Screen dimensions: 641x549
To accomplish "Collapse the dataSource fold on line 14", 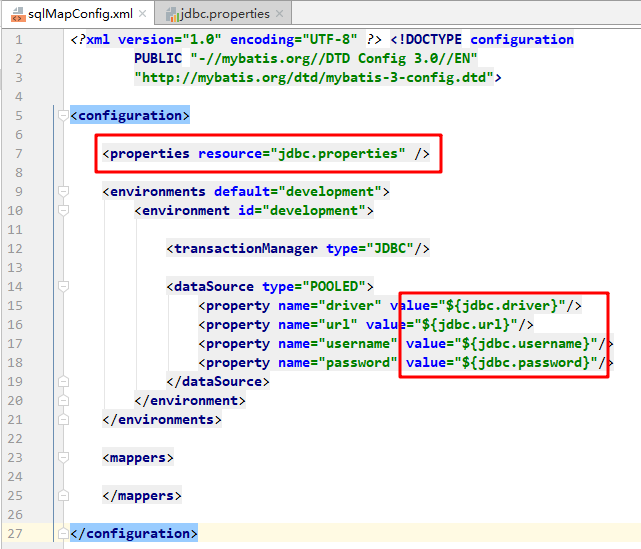I will pos(63,287).
